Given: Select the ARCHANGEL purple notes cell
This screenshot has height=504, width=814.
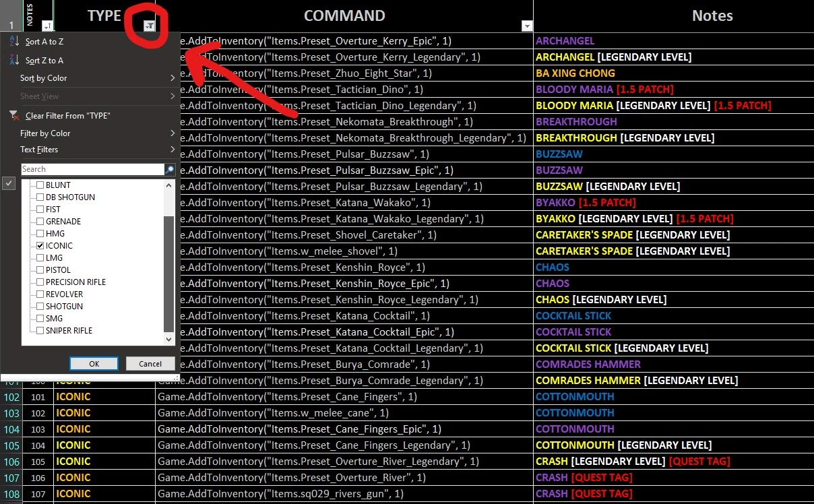Looking at the screenshot, I should click(x=673, y=41).
